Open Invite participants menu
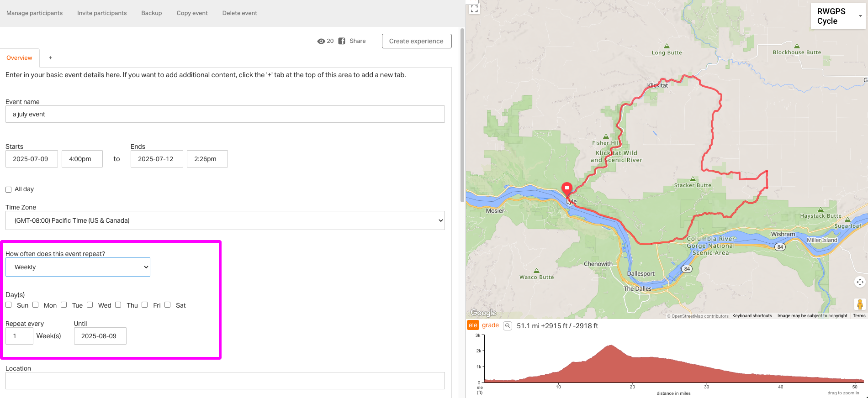868x398 pixels. pos(102,13)
